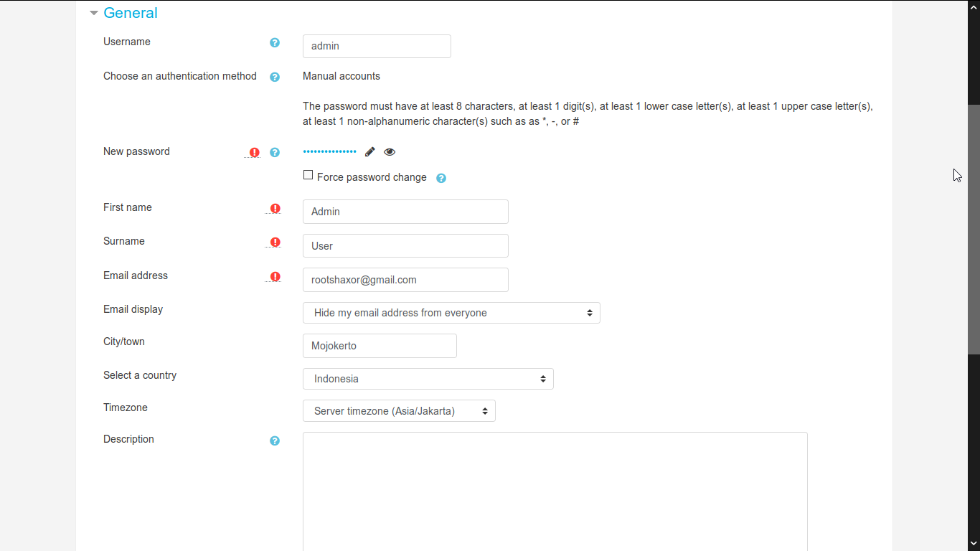Click inside the Description text area
980x551 pixels.
[x=555, y=491]
